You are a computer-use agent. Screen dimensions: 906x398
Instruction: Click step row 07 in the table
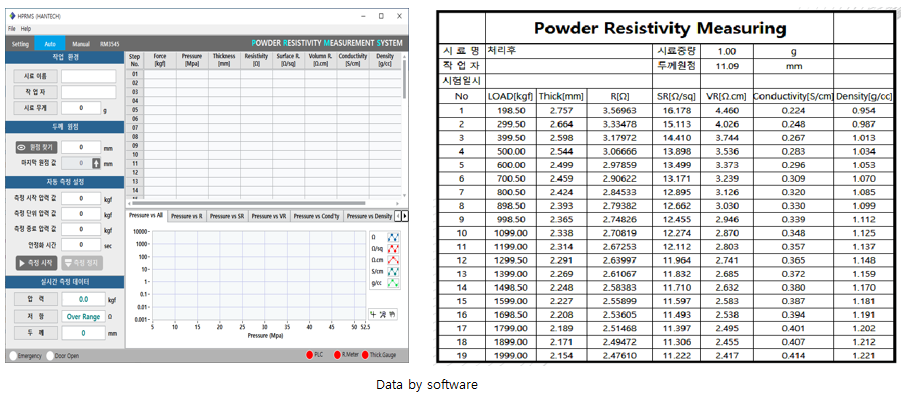(263, 128)
